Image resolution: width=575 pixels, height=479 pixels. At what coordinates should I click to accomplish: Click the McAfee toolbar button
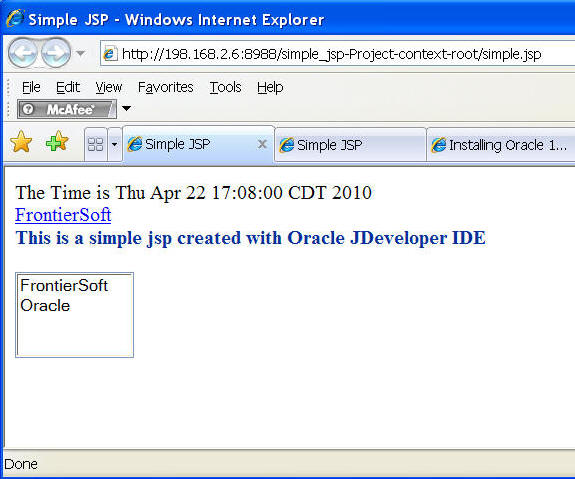coord(67,109)
